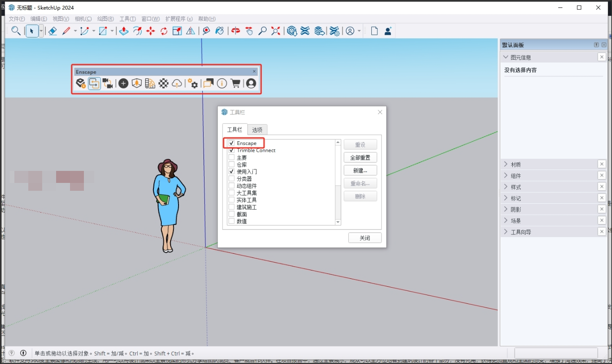Select the arrow Select tool

(x=32, y=31)
